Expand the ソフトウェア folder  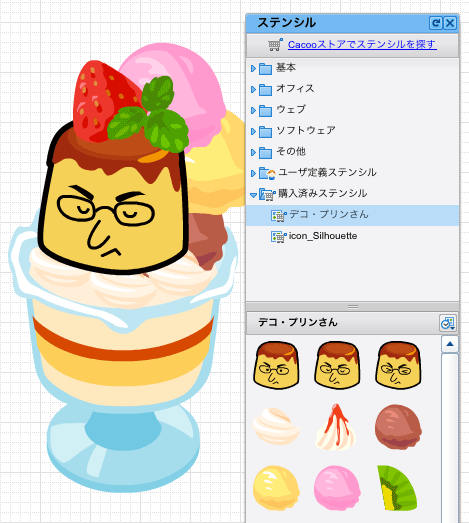tap(253, 131)
